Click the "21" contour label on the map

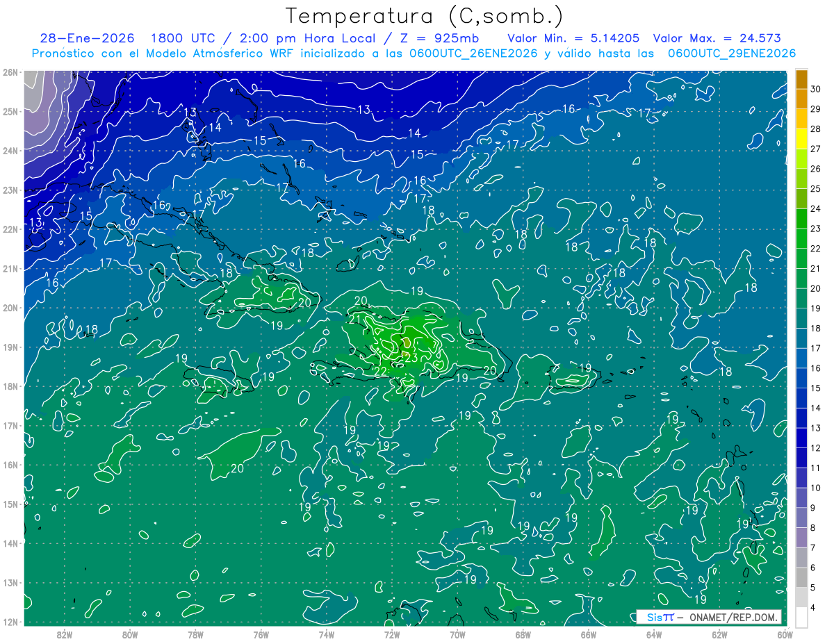pos(354,320)
